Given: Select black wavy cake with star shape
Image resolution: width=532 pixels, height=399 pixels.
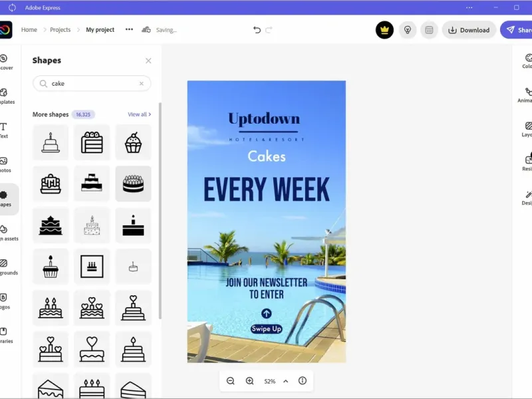Looking at the screenshot, I should (x=51, y=225).
